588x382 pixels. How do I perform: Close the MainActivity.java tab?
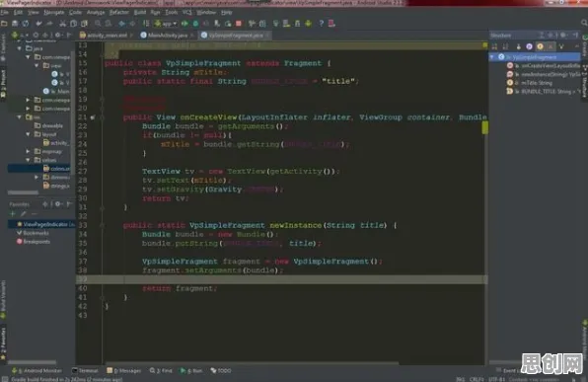pyautogui.click(x=191, y=36)
